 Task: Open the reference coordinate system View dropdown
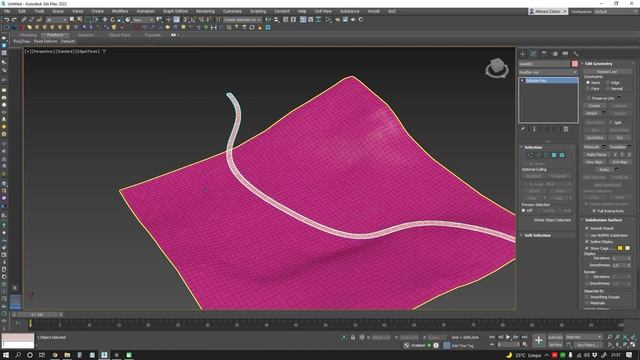pyautogui.click(x=143, y=20)
